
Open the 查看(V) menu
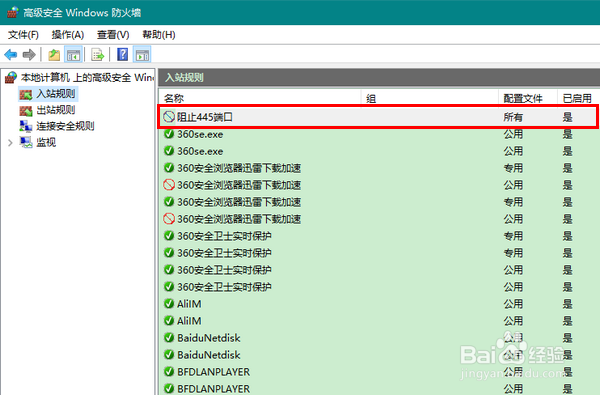click(113, 35)
